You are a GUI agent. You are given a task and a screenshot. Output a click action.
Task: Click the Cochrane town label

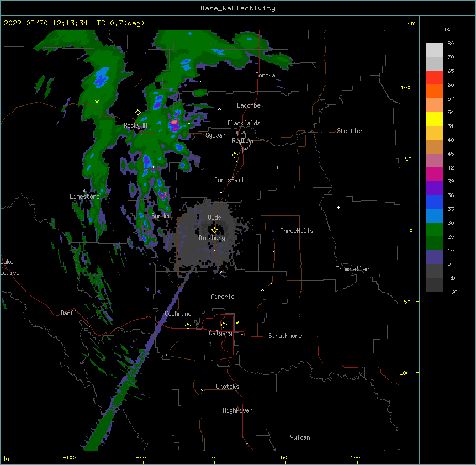[178, 314]
